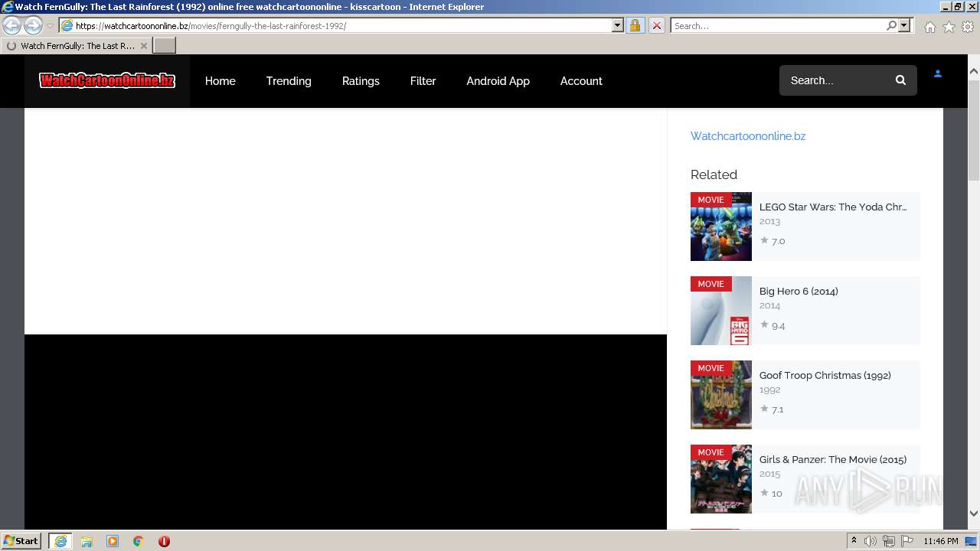This screenshot has height=551, width=980.
Task: Click the user profile icon
Action: (938, 74)
